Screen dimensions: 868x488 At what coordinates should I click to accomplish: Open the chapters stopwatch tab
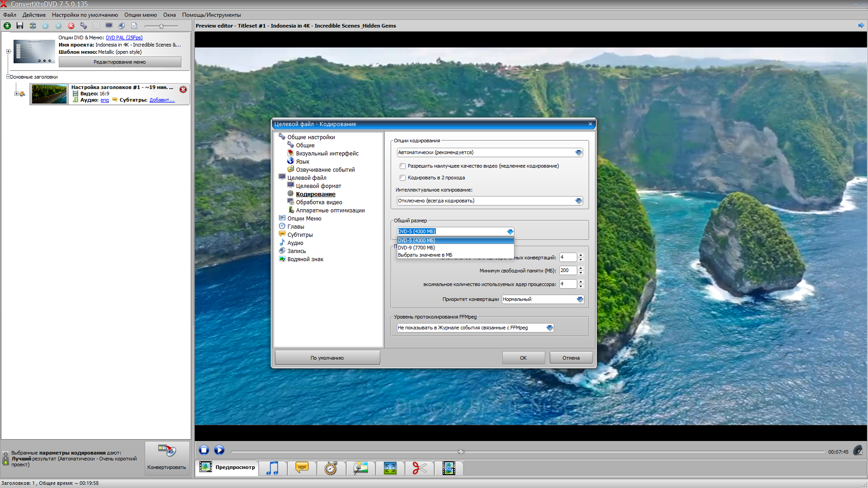coord(331,468)
